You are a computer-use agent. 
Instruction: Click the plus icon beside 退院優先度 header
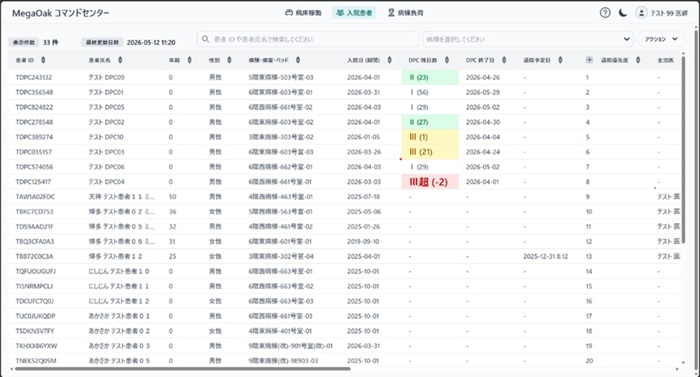click(589, 60)
